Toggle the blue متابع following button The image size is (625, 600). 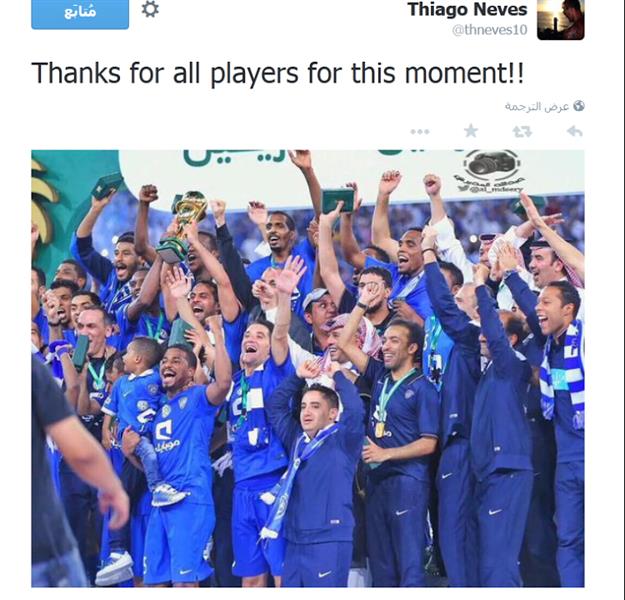(80, 14)
